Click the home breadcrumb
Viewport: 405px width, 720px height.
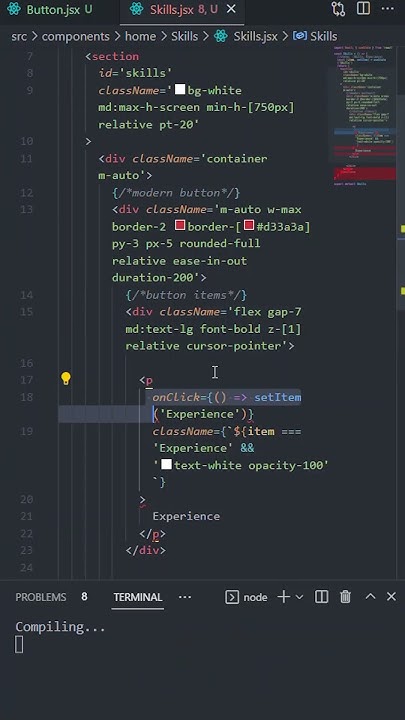pyautogui.click(x=141, y=36)
